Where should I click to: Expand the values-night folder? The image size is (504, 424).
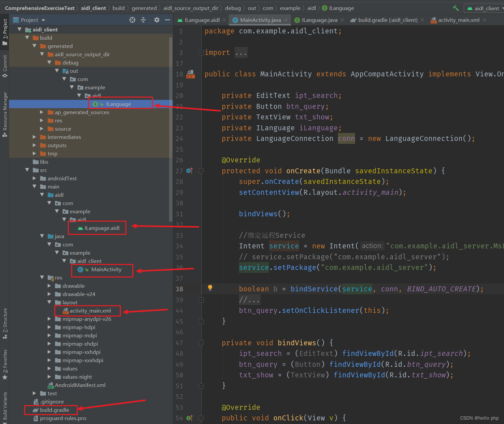click(x=49, y=377)
